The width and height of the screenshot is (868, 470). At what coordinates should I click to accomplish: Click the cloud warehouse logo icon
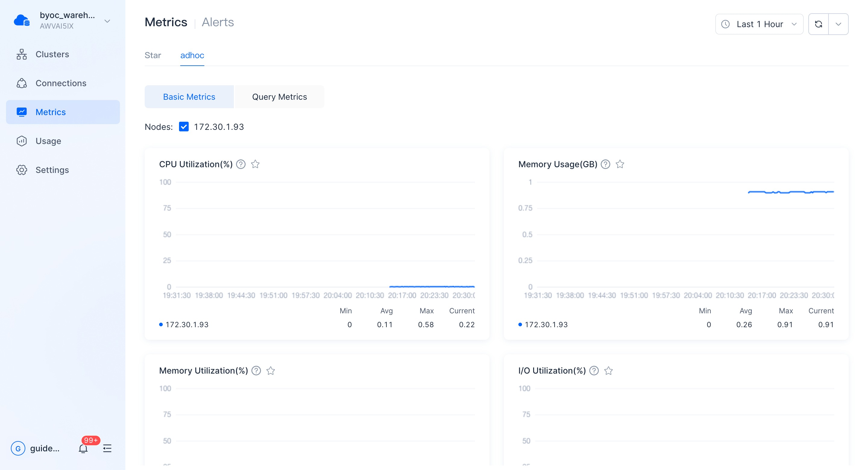pos(22,20)
